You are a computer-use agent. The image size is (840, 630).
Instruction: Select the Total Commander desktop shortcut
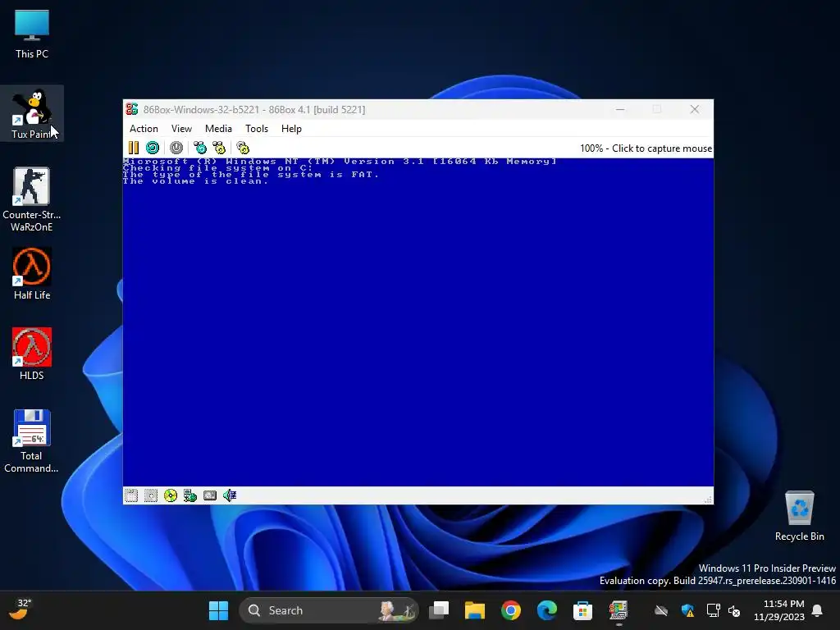pyautogui.click(x=32, y=441)
